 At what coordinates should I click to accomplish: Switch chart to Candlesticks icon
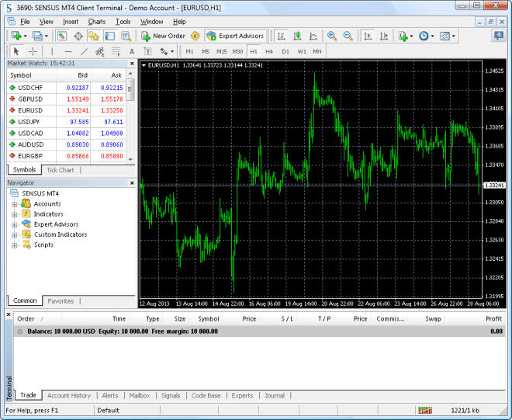(x=297, y=36)
